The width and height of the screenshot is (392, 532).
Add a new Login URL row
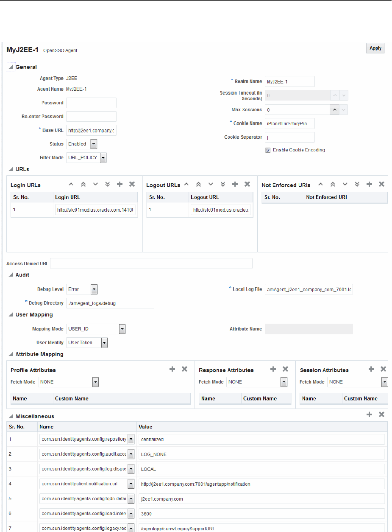click(120, 184)
